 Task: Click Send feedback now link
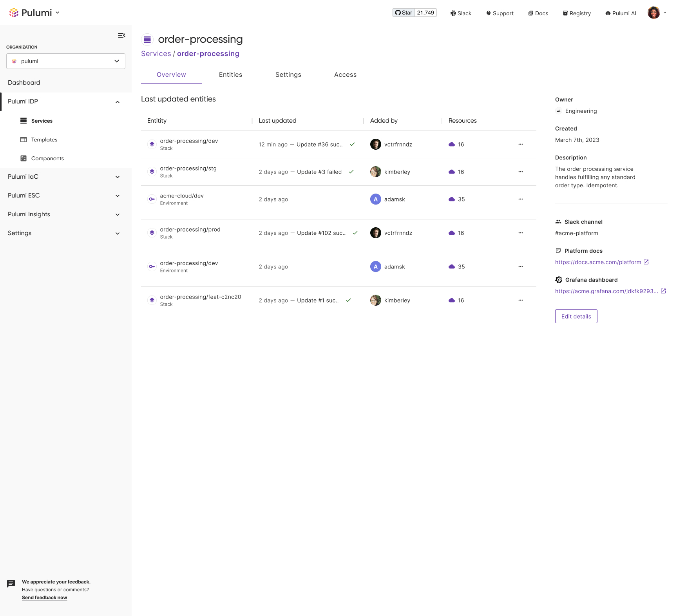click(44, 598)
